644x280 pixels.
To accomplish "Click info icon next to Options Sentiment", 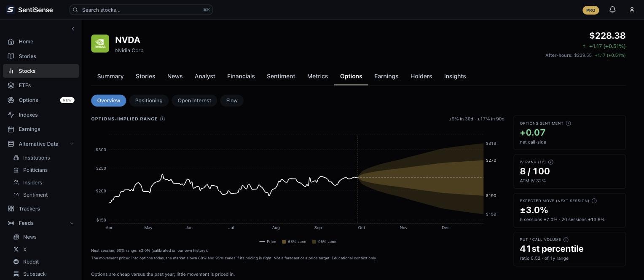I will pyautogui.click(x=569, y=123).
